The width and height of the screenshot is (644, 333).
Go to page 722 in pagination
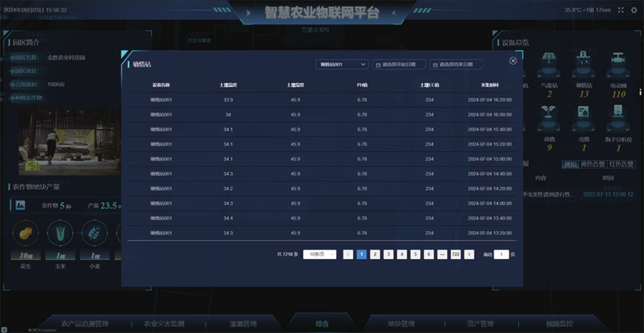coord(455,254)
